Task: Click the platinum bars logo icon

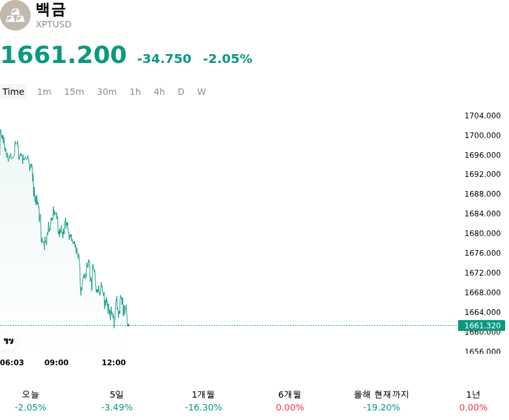Action: tap(15, 15)
